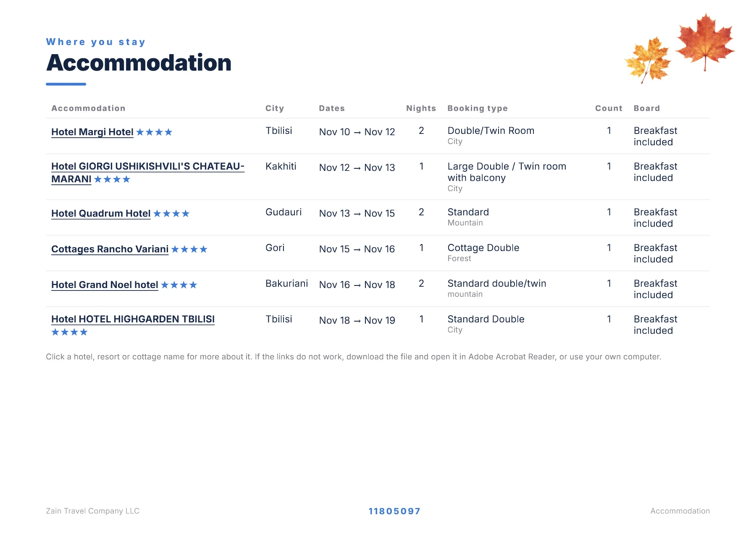Click the stars under HOTEL HIGHGARDEN TBILISI
This screenshot has height=534, width=756.
tap(69, 332)
